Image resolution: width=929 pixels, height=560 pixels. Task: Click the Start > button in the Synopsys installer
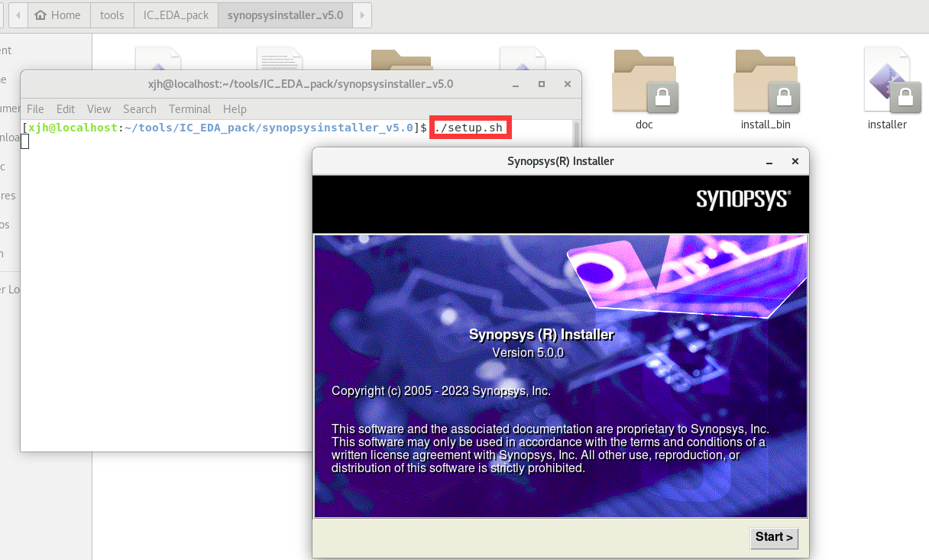point(773,538)
